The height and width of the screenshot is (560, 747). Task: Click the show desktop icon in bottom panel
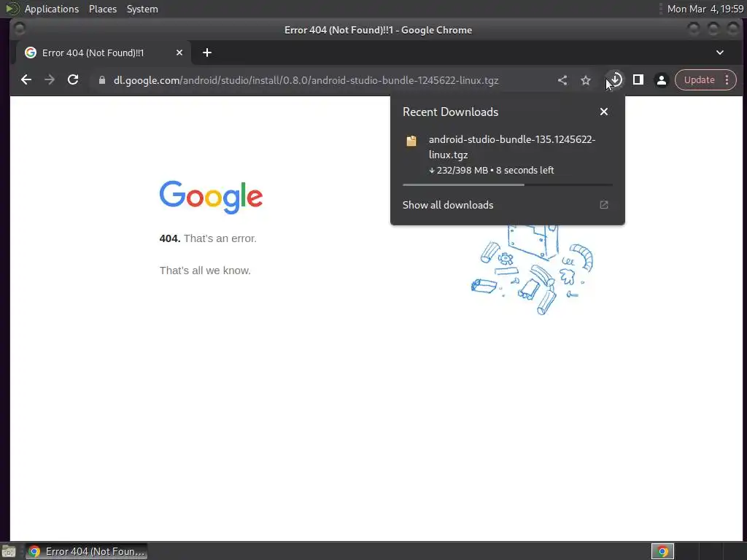click(x=9, y=551)
